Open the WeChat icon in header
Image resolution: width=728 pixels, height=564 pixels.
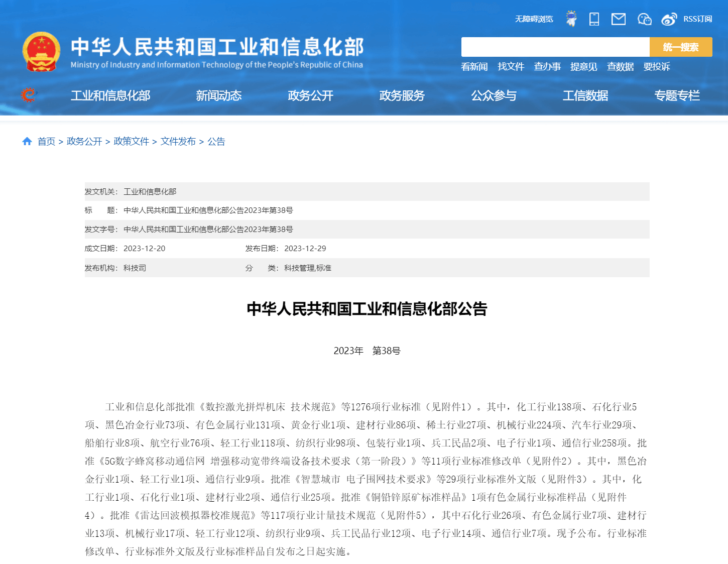(x=644, y=19)
